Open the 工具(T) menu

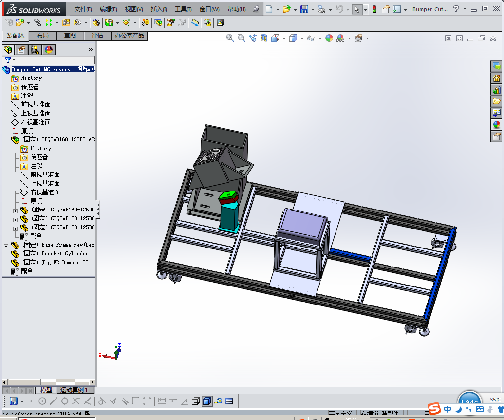click(x=183, y=9)
